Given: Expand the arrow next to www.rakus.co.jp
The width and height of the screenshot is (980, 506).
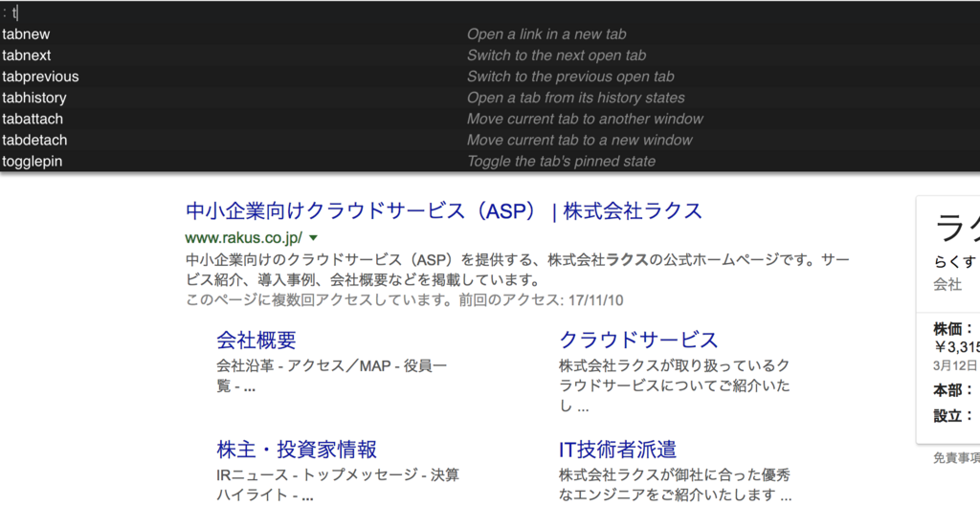Looking at the screenshot, I should (313, 238).
